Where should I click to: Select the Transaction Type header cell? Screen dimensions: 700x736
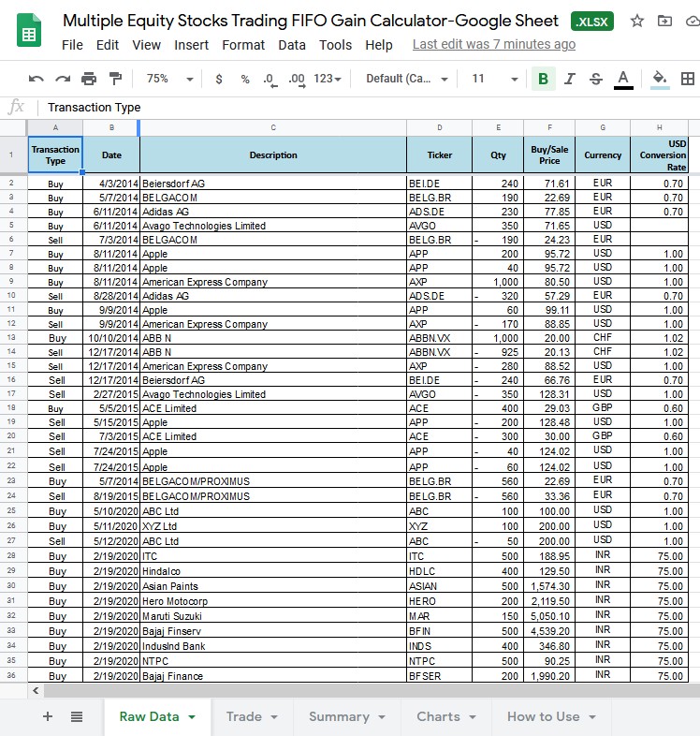click(x=55, y=155)
